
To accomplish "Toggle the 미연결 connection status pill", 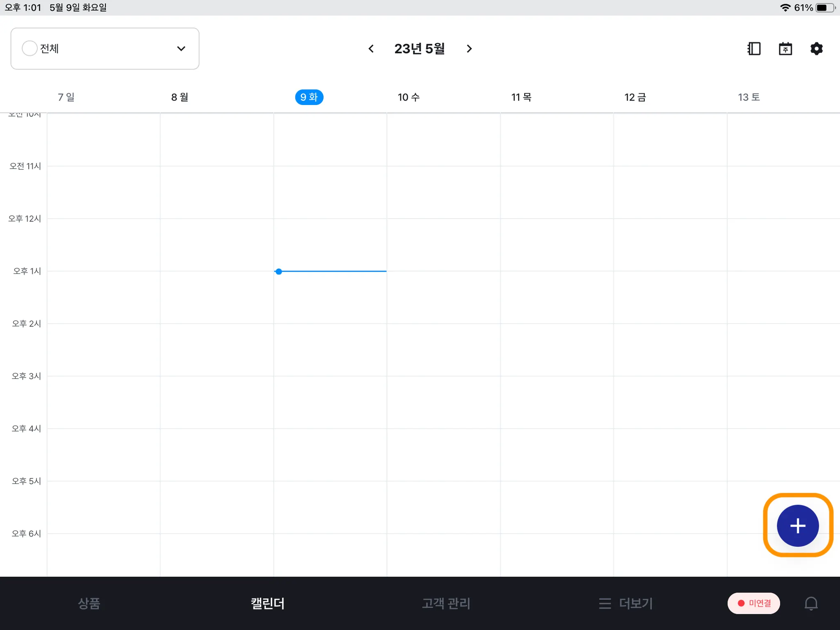I will [x=753, y=603].
